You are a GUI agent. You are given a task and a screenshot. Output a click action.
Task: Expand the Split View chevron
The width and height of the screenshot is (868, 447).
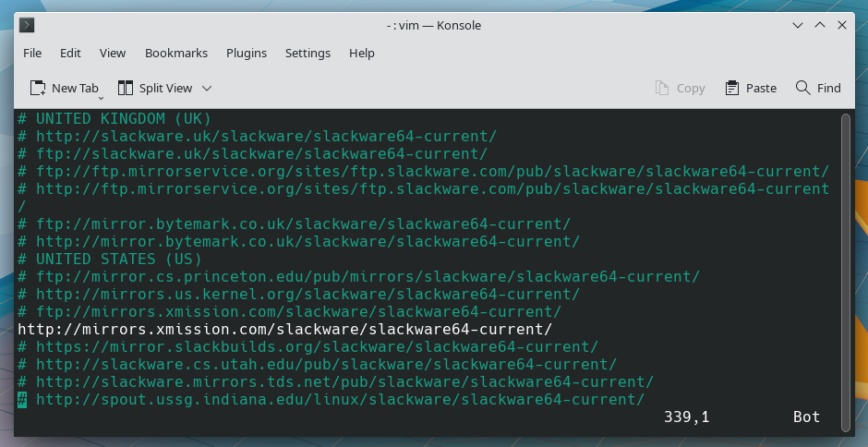click(207, 88)
